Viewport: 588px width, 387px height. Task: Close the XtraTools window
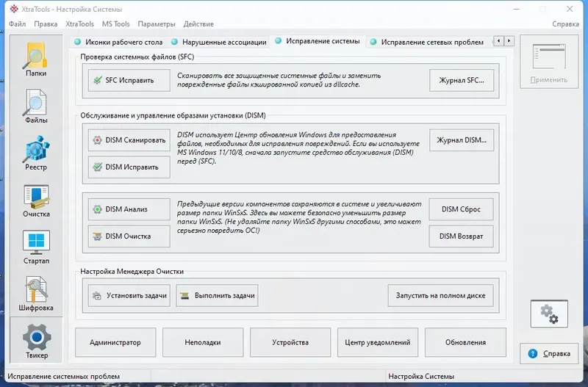tap(570, 9)
